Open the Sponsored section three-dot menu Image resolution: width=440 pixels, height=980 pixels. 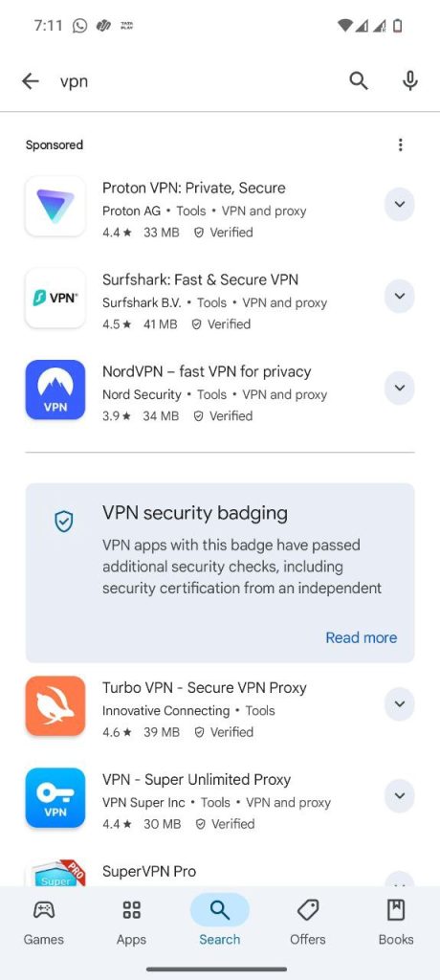(400, 145)
